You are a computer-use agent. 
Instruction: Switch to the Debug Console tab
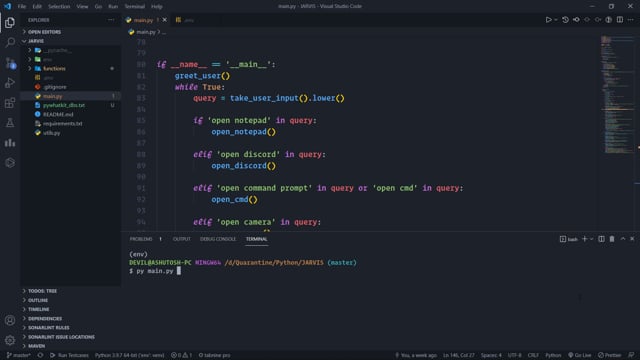pos(218,239)
